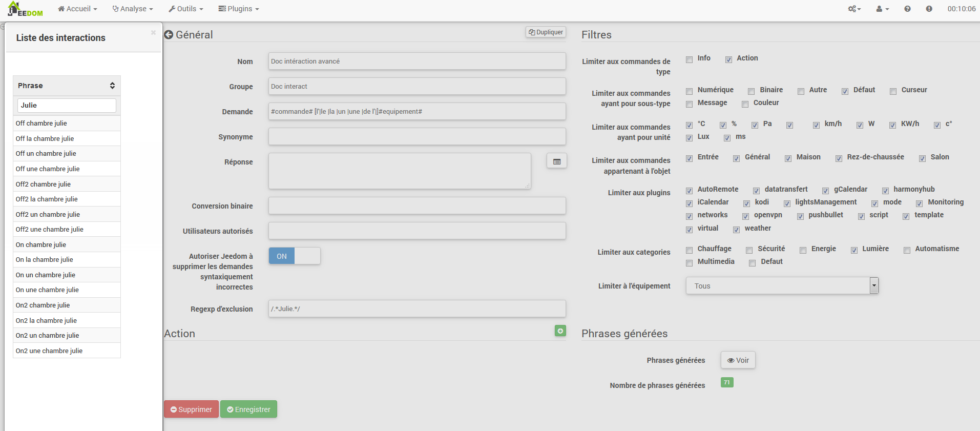Image resolution: width=980 pixels, height=431 pixels.
Task: Click the Enregistrer button
Action: 248,409
